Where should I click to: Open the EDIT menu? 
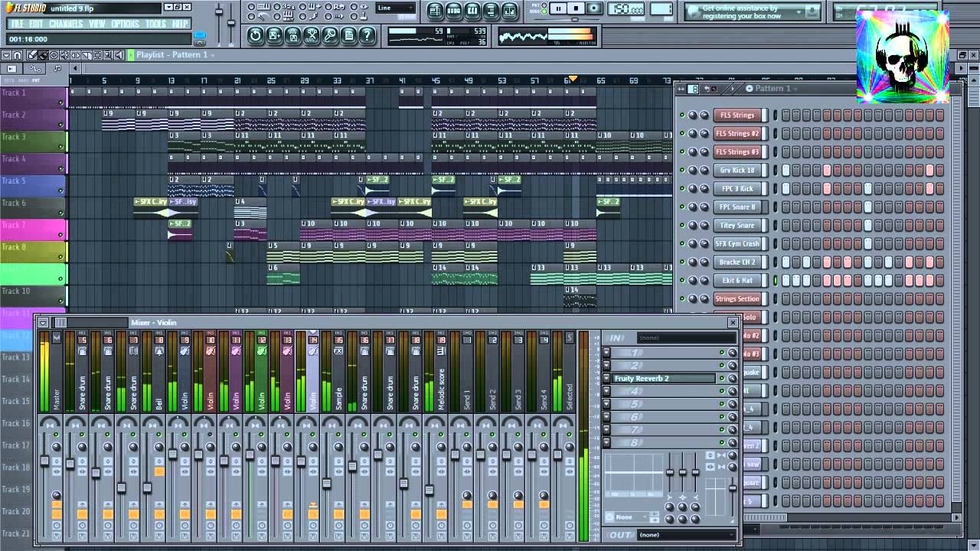[x=36, y=24]
